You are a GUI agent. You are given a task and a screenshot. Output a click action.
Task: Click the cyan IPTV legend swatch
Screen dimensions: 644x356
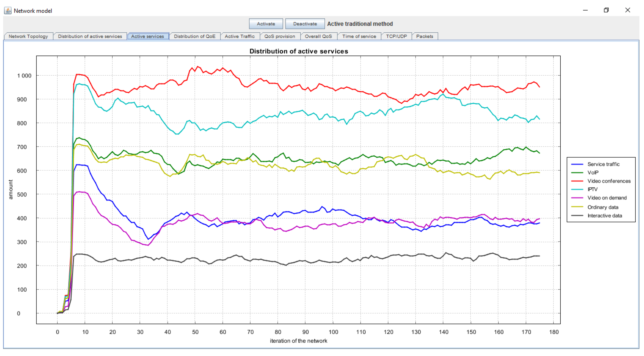pos(577,189)
